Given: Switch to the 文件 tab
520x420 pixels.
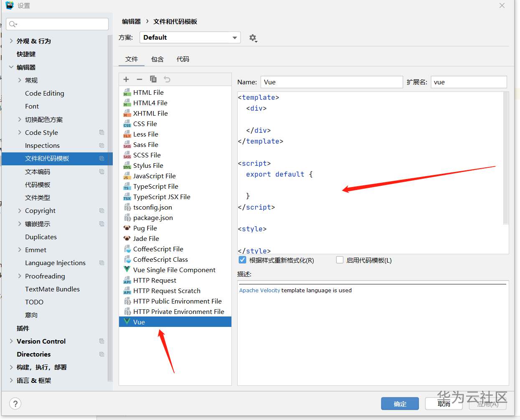Looking at the screenshot, I should (x=132, y=59).
